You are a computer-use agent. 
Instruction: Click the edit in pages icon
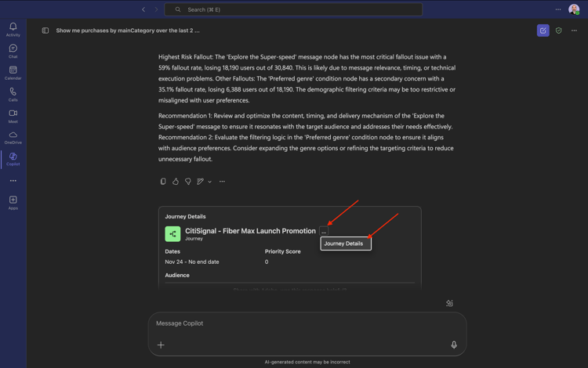point(200,181)
